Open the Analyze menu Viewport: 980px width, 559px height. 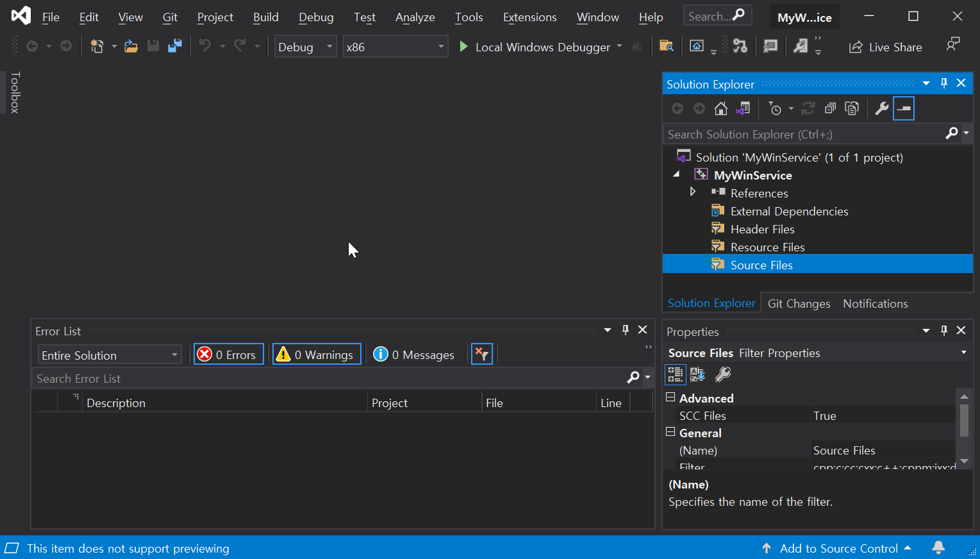(415, 17)
